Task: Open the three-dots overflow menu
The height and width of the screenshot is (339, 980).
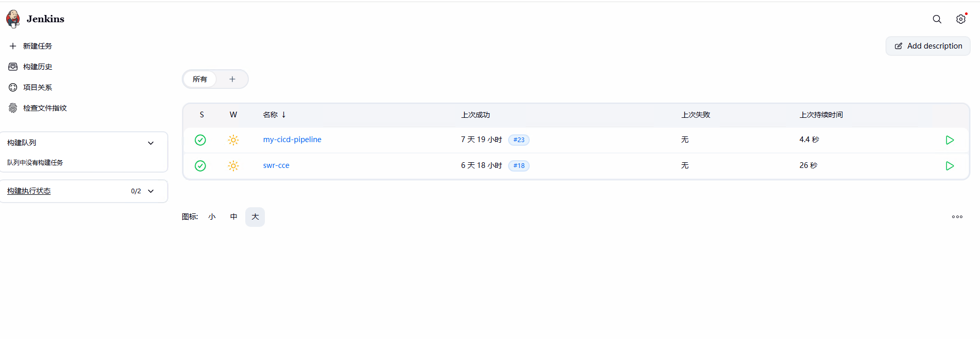Action: tap(957, 217)
